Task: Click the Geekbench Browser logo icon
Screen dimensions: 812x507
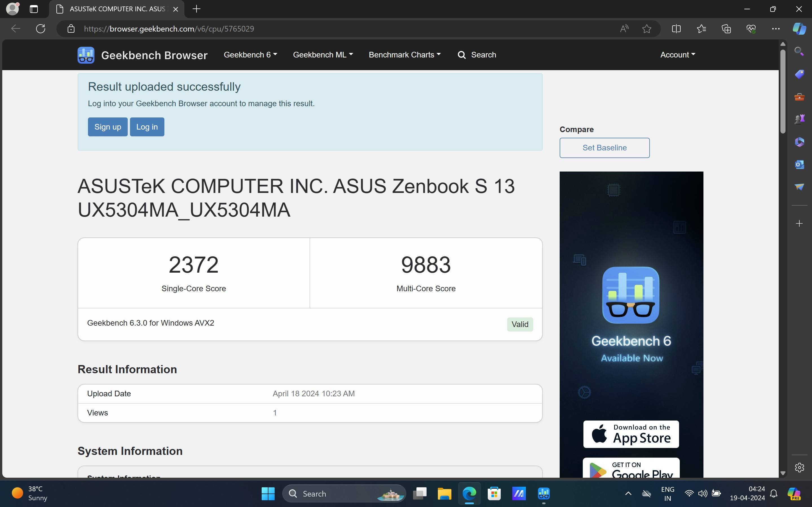Action: (86, 55)
